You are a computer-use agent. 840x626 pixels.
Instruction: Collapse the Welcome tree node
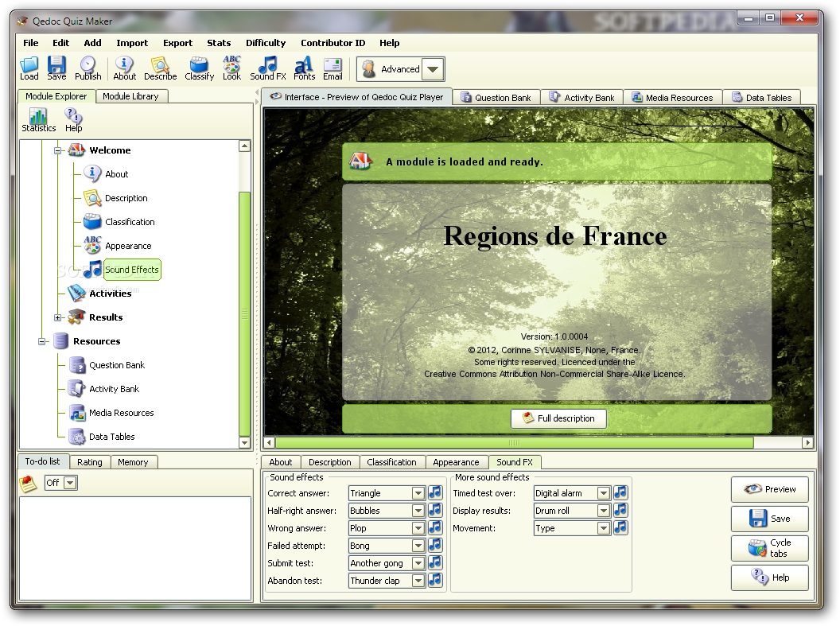[58, 150]
